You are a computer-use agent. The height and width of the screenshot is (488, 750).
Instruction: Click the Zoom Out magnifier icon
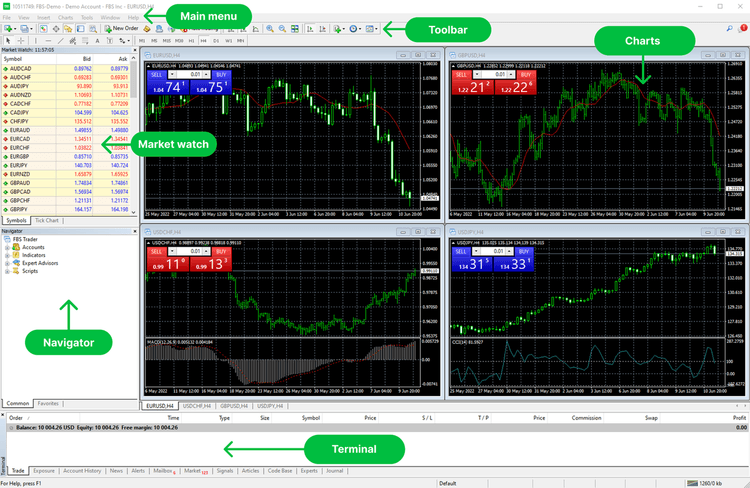(x=282, y=29)
